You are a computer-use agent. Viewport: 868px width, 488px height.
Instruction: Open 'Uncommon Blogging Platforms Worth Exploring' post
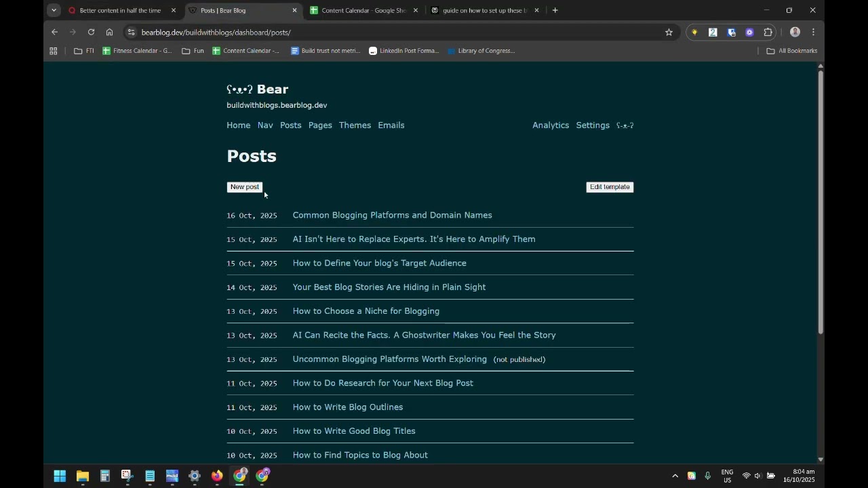point(390,359)
